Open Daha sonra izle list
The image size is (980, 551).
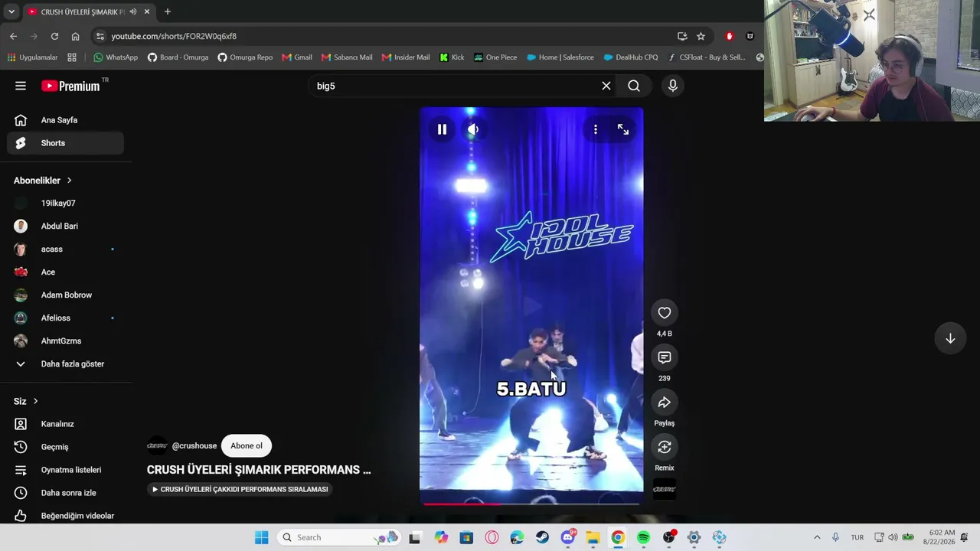tap(65, 493)
